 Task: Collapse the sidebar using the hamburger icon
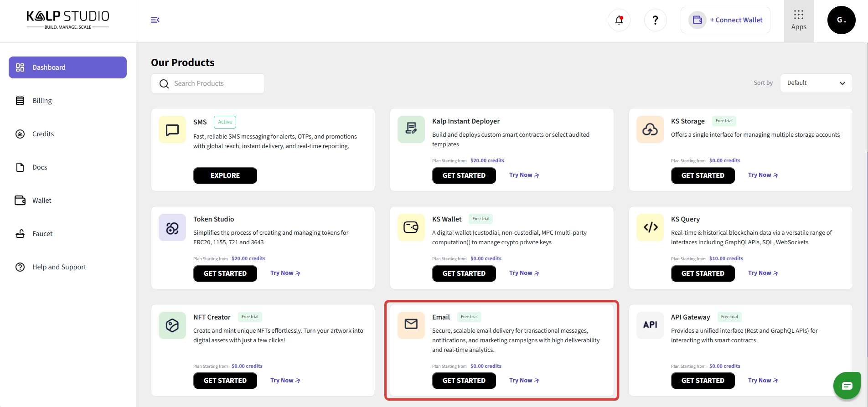point(155,20)
